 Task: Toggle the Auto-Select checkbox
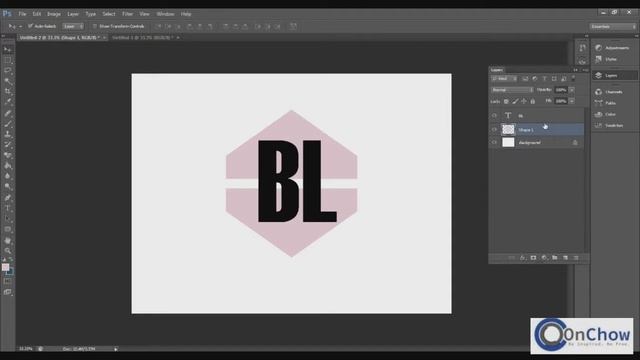click(x=30, y=26)
